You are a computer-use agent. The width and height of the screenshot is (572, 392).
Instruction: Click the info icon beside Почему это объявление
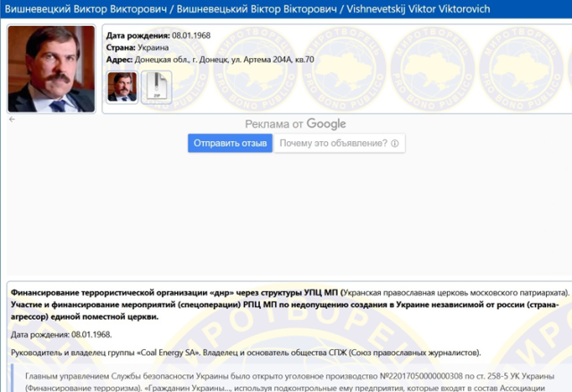pos(393,143)
